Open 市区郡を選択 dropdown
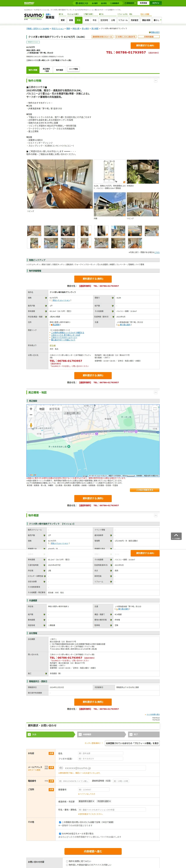 coord(104,801)
